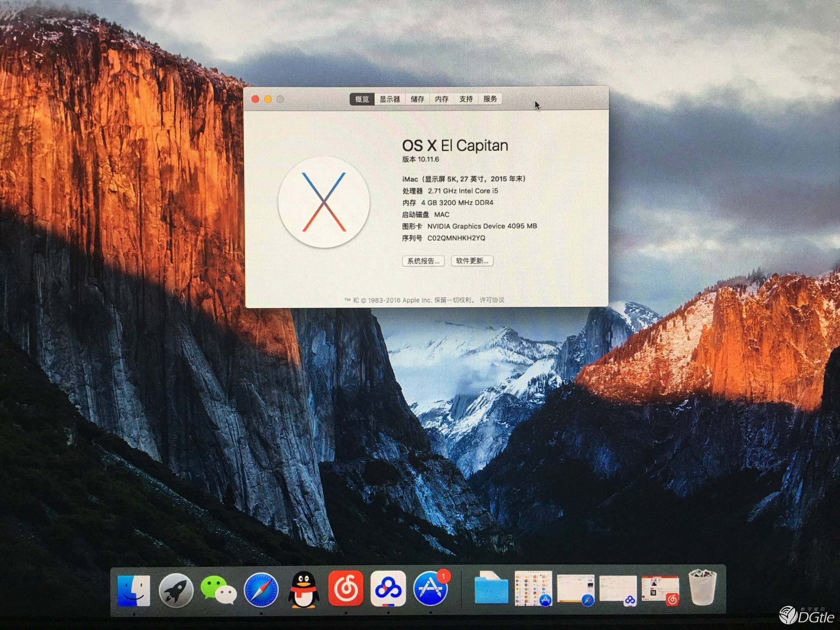Open NetEase Cloud Music red icon
Screen dimensions: 840x630
[346, 588]
